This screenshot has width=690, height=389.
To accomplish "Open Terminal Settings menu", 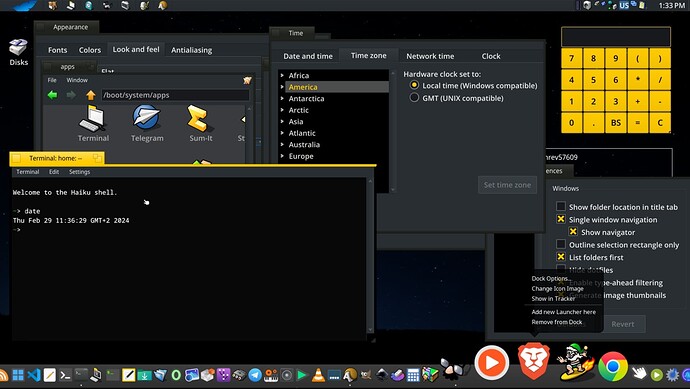I will coord(79,172).
